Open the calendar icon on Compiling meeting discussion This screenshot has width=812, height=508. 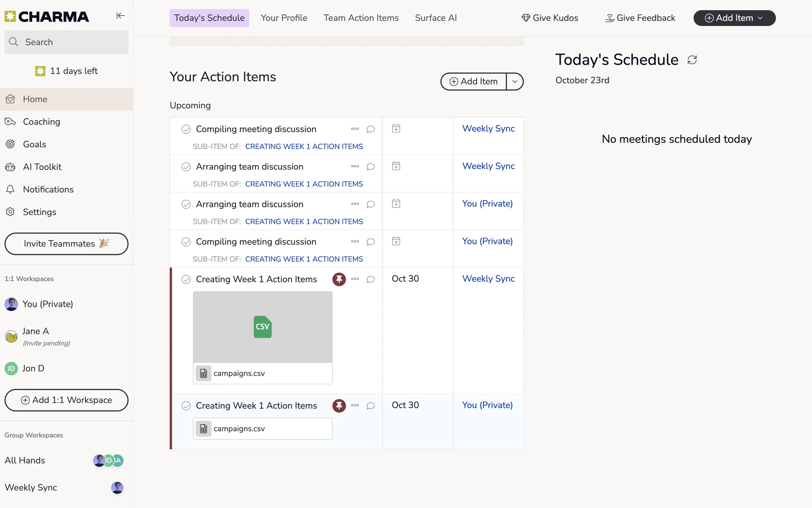coord(396,128)
